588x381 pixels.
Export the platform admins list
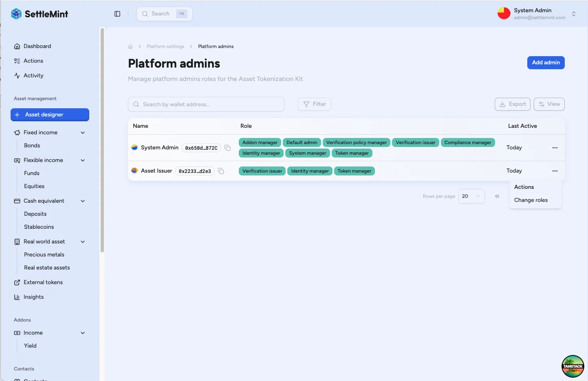click(x=512, y=104)
